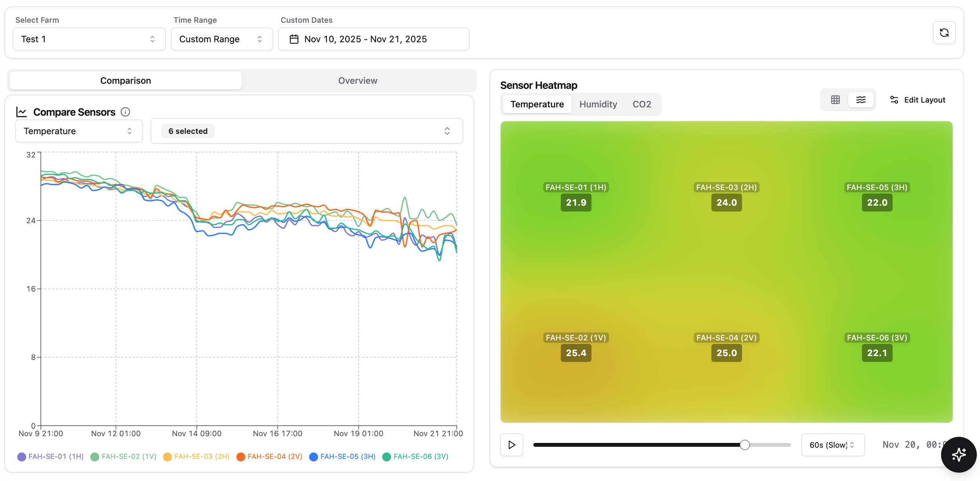Open the Select Farm dropdown

(x=89, y=39)
